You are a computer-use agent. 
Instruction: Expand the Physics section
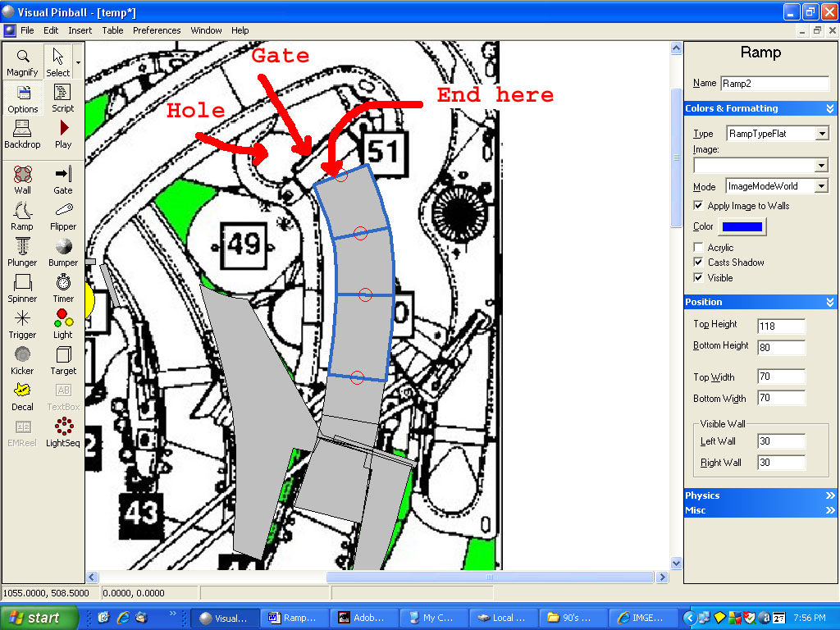coord(760,495)
